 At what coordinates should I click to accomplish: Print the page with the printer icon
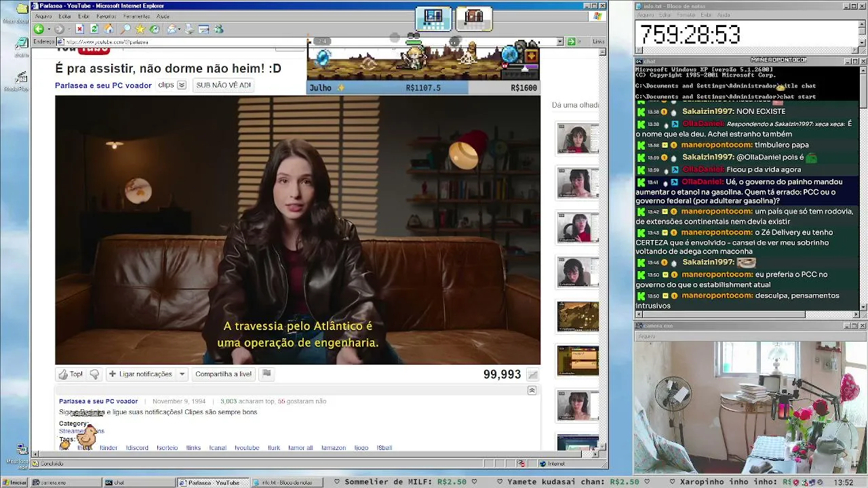coord(189,29)
